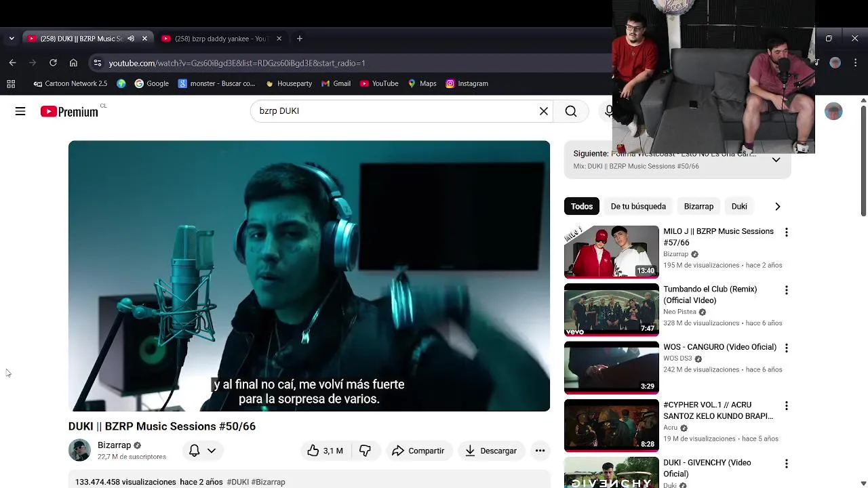Open a new browser tab
The height and width of the screenshot is (488, 868).
(300, 39)
